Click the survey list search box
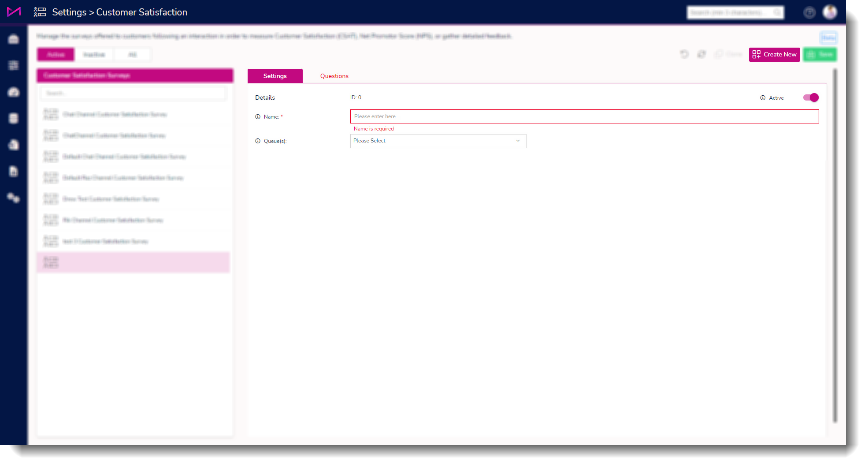Image resolution: width=868 pixels, height=467 pixels. (134, 93)
